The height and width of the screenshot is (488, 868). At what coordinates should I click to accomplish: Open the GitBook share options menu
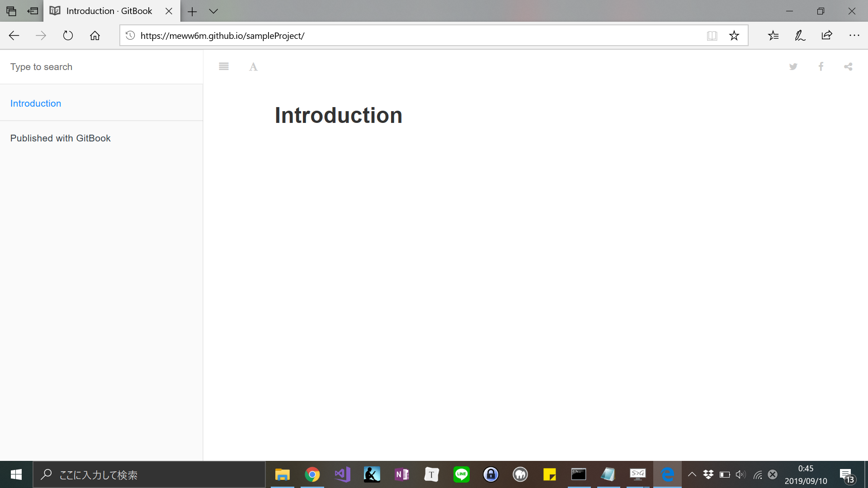coord(848,67)
